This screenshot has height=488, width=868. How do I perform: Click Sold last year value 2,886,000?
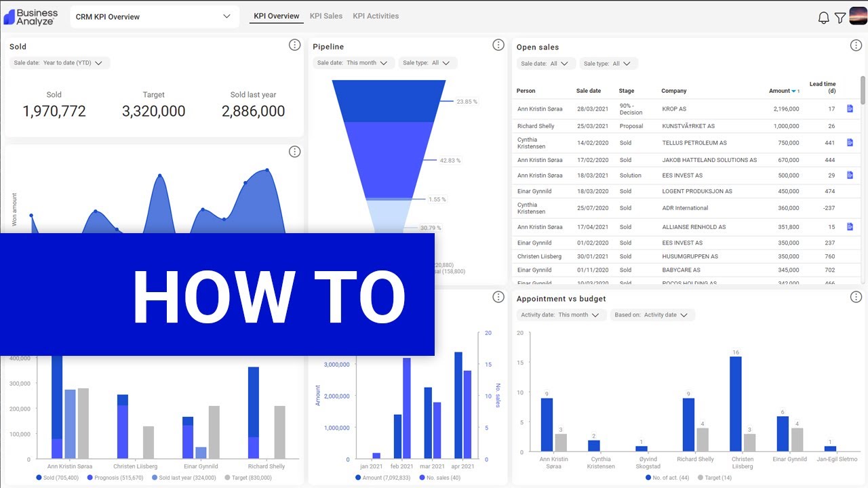pos(253,111)
